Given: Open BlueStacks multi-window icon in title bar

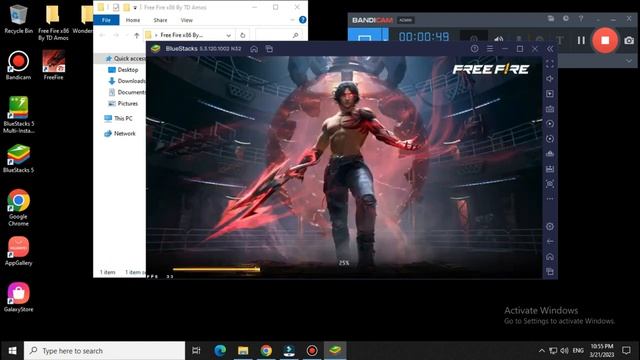Looking at the screenshot, I should pyautogui.click(x=269, y=49).
